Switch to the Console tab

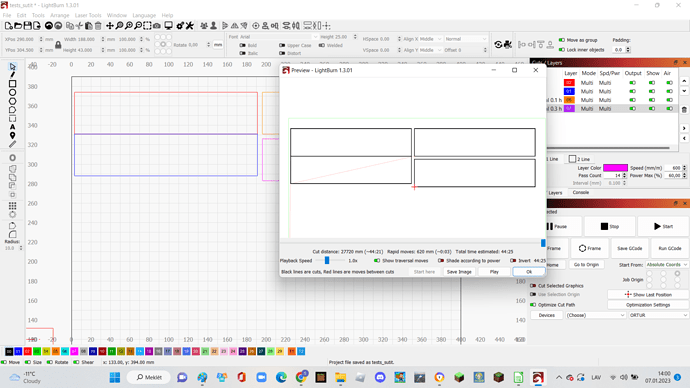tap(580, 192)
